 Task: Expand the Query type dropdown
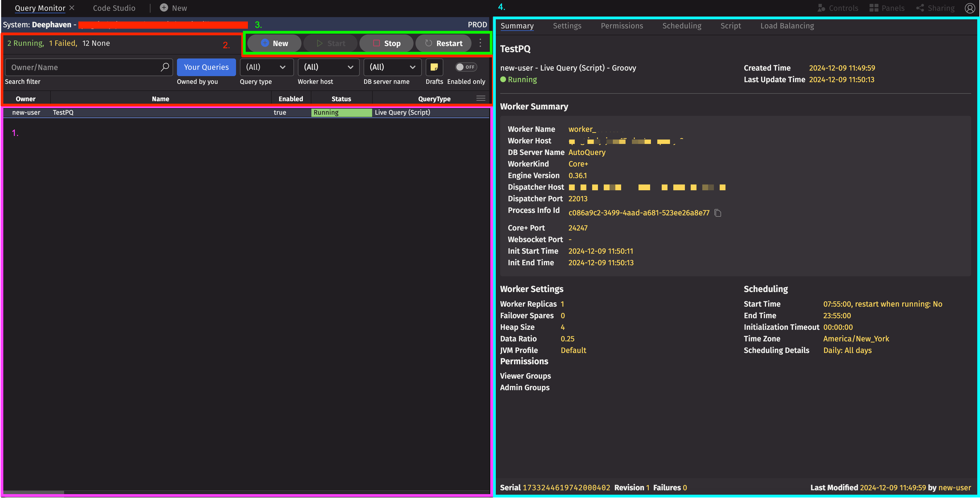tap(266, 67)
